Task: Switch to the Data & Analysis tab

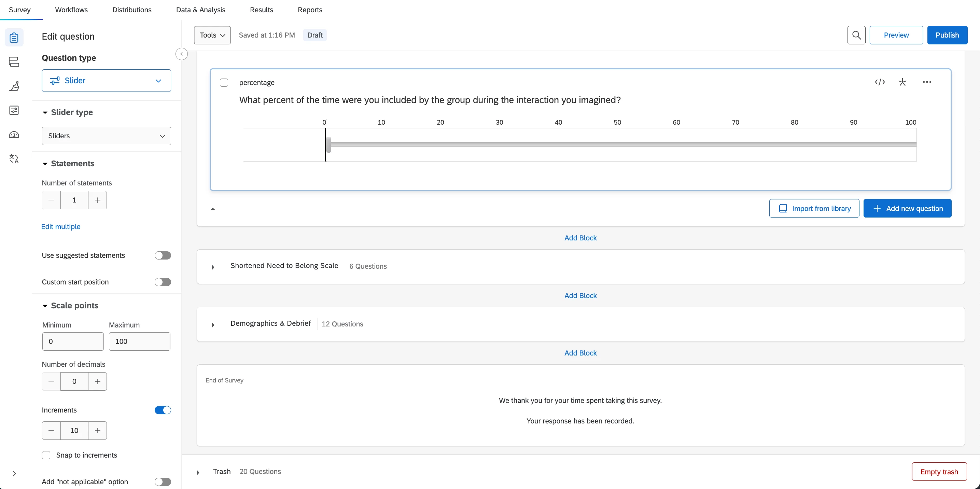Action: pos(200,10)
